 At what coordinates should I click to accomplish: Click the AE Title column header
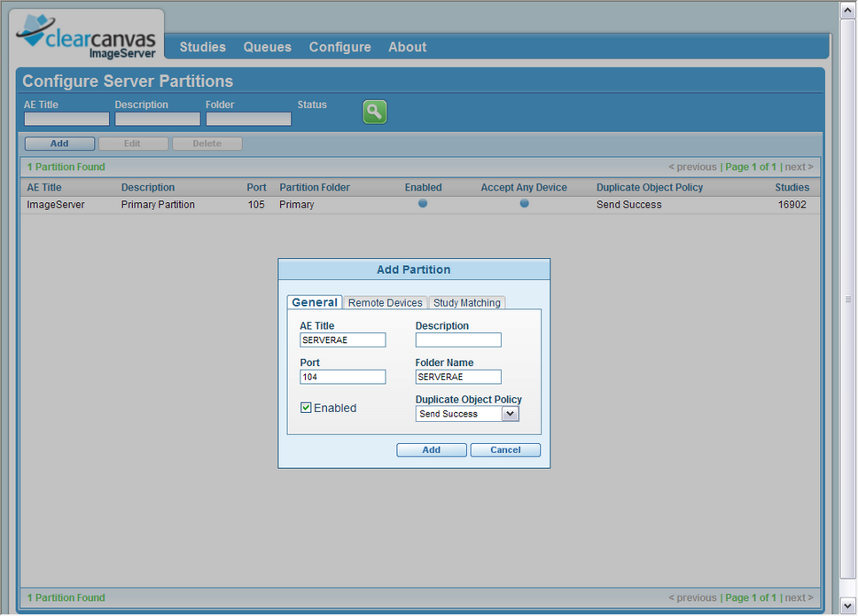point(44,187)
